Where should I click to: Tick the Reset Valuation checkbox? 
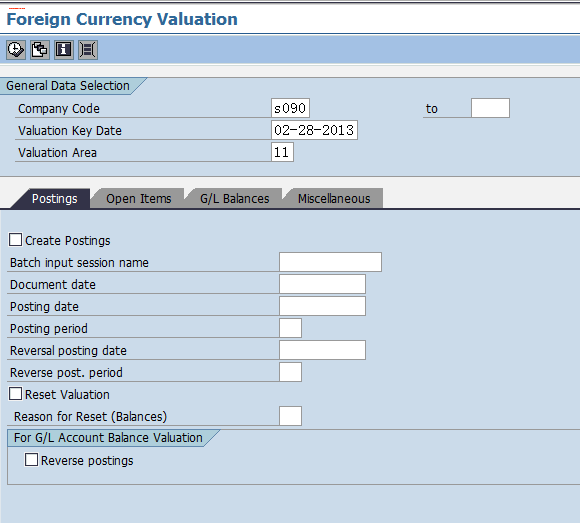[x=16, y=394]
